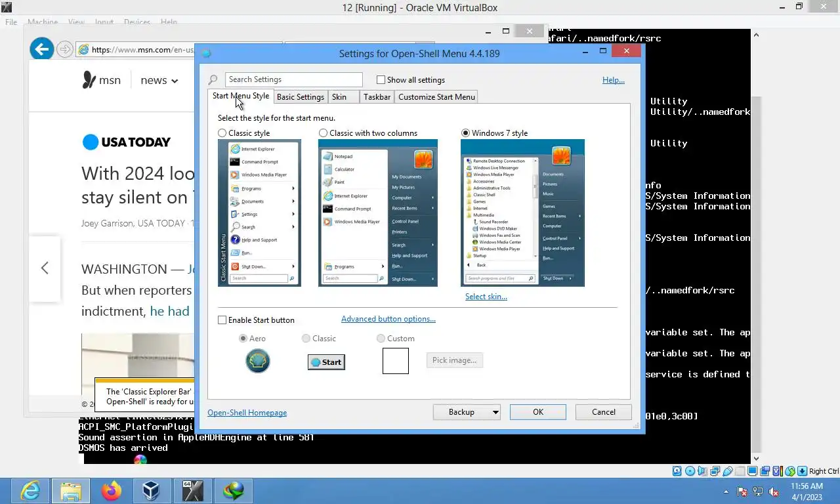Click the Open-Shell settings title bar icon
This screenshot has height=504, width=840.
point(206,53)
